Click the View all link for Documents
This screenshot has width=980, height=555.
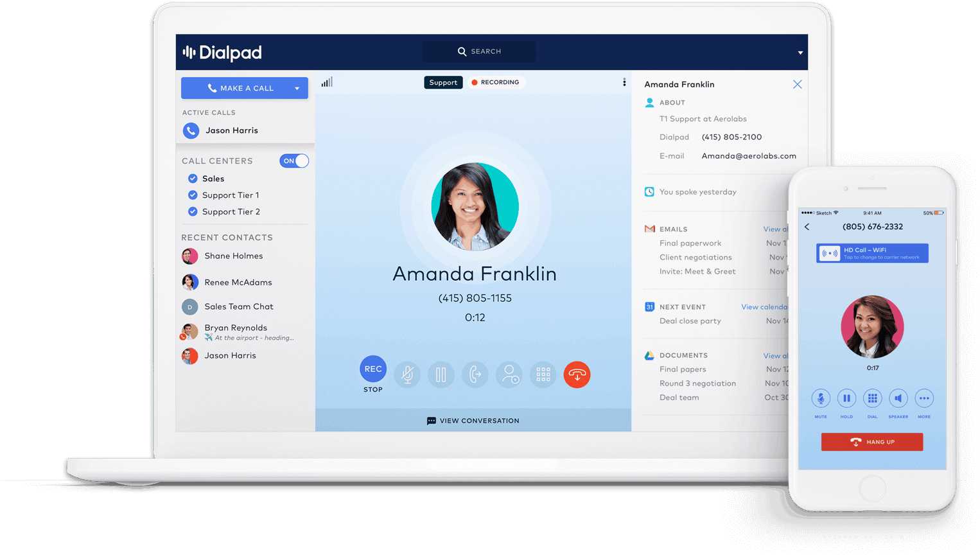774,355
